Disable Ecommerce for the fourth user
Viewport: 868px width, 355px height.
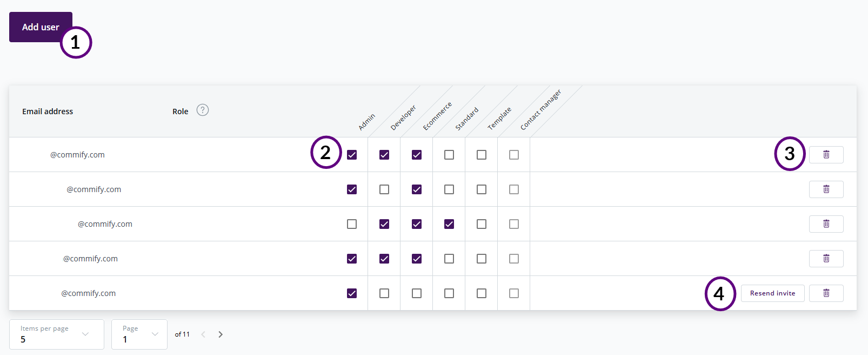pos(416,258)
